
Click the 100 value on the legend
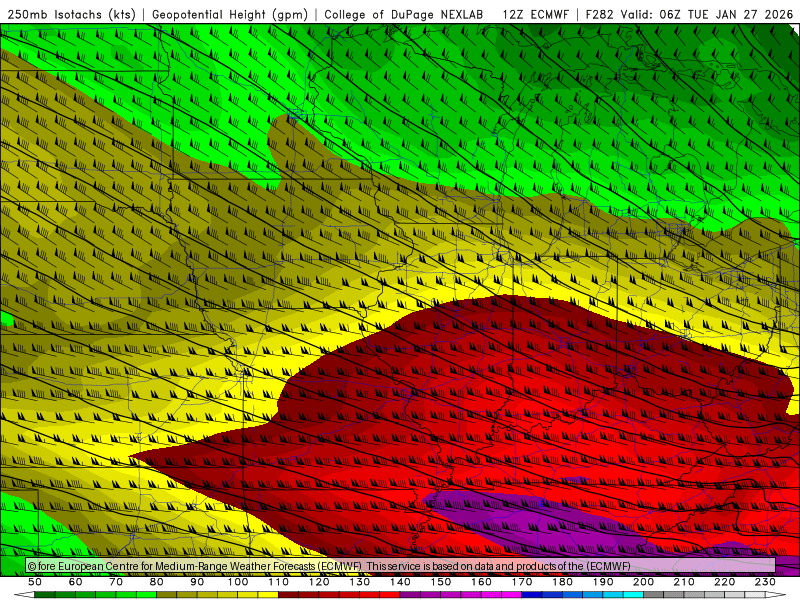pos(238,582)
